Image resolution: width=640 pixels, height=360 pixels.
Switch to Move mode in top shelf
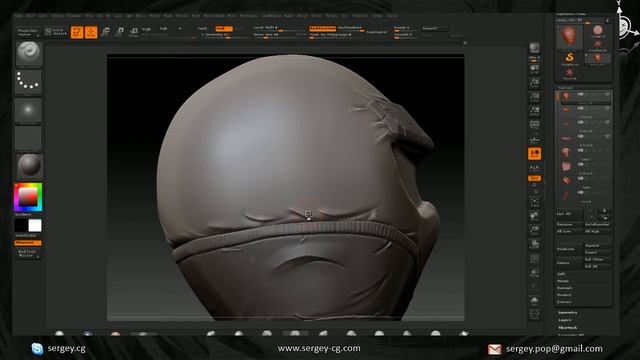(x=105, y=32)
